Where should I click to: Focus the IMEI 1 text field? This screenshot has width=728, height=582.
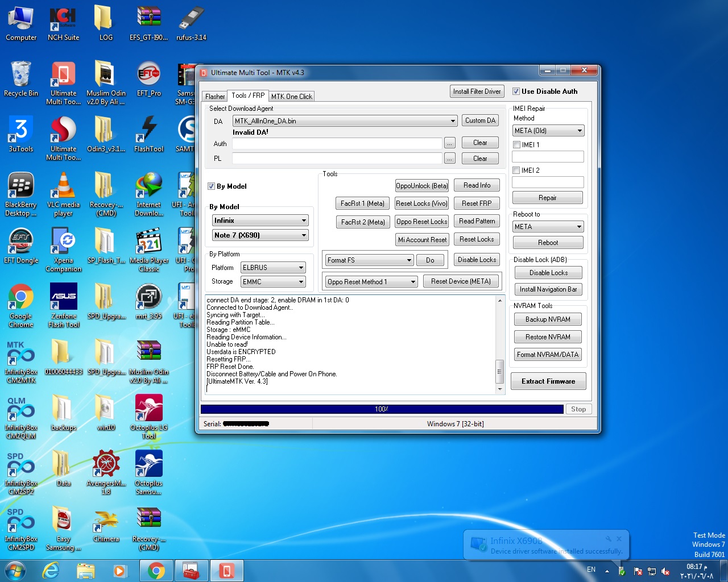[548, 156]
